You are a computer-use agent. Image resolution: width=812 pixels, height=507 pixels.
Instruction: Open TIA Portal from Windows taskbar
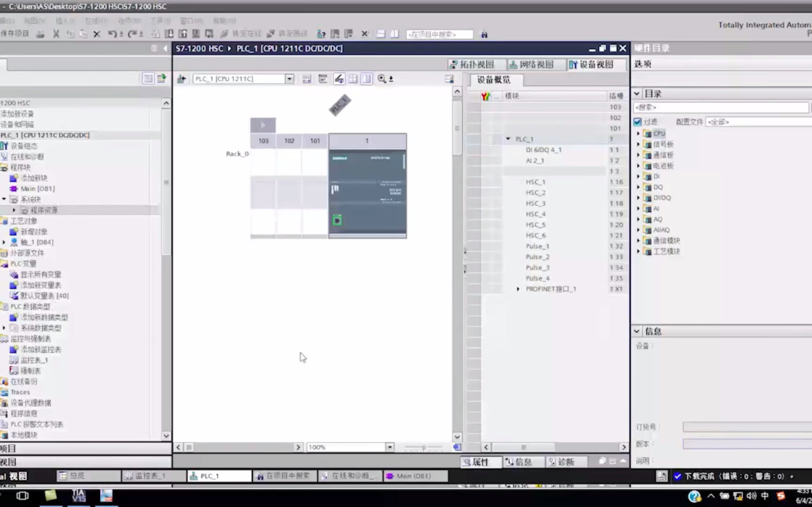(x=78, y=495)
